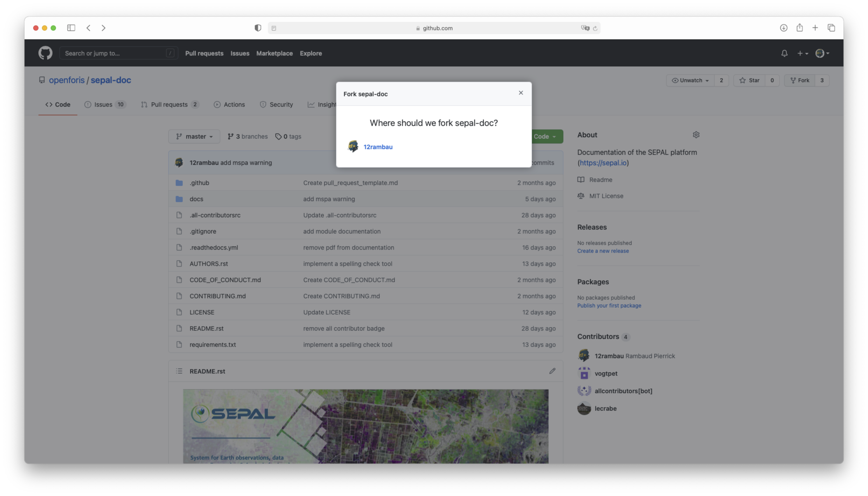
Task: Click the Safari sidebar toggle icon
Action: (x=71, y=28)
